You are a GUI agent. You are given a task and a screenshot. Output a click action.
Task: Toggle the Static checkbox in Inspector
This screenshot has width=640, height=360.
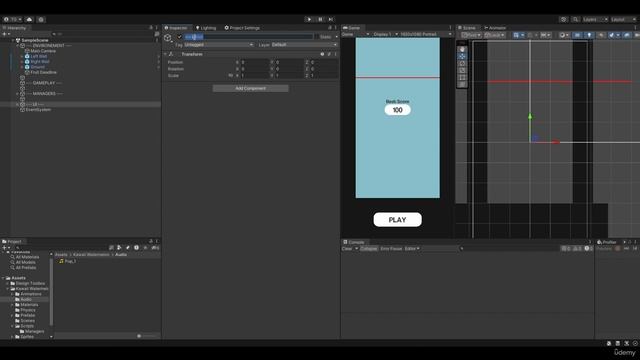[317, 37]
